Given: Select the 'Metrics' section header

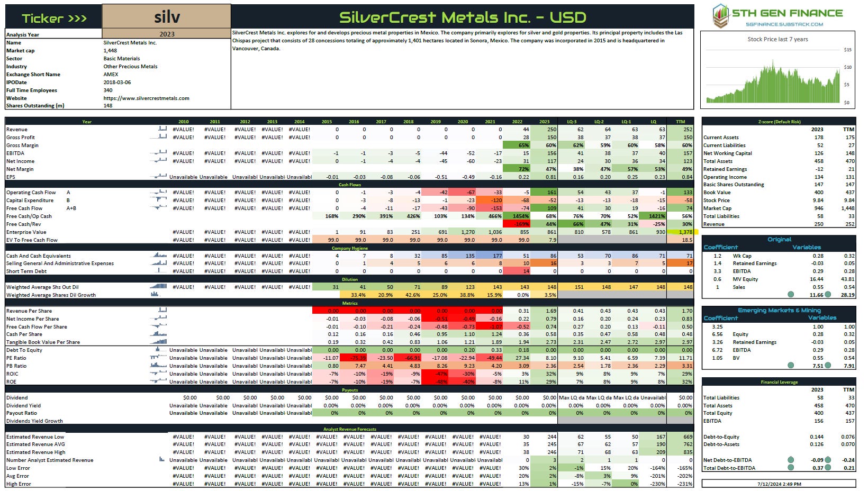Looking at the screenshot, I should tap(349, 303).
